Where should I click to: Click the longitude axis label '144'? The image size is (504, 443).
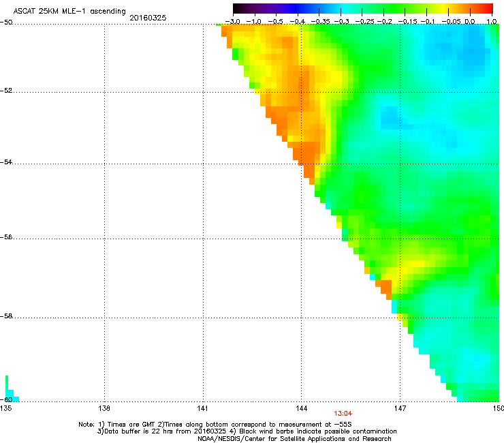point(302,408)
